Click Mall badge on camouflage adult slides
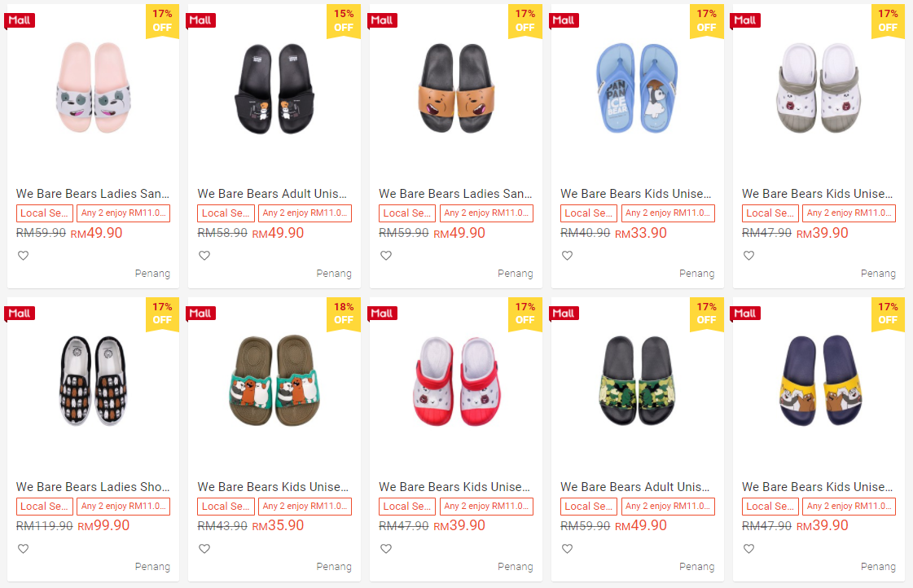913x588 pixels. [x=564, y=314]
